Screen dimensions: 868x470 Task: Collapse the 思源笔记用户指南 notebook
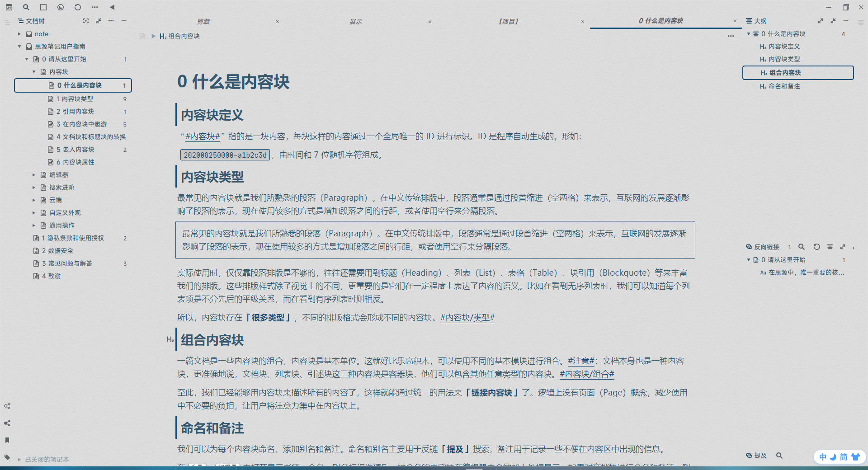19,46
